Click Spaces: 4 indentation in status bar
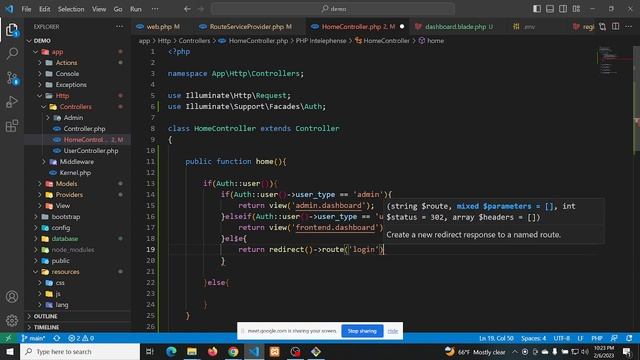 (x=533, y=338)
